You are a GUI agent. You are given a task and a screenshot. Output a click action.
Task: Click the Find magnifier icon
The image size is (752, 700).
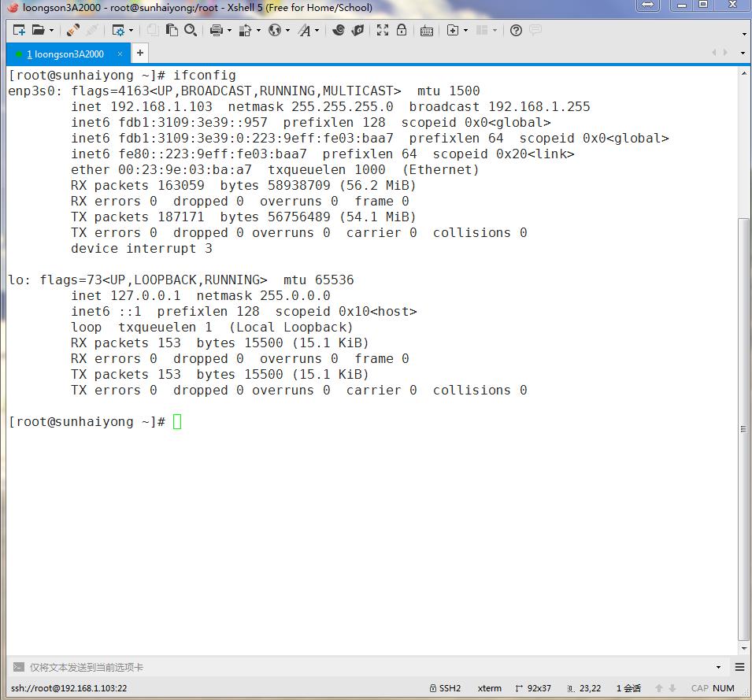(191, 30)
